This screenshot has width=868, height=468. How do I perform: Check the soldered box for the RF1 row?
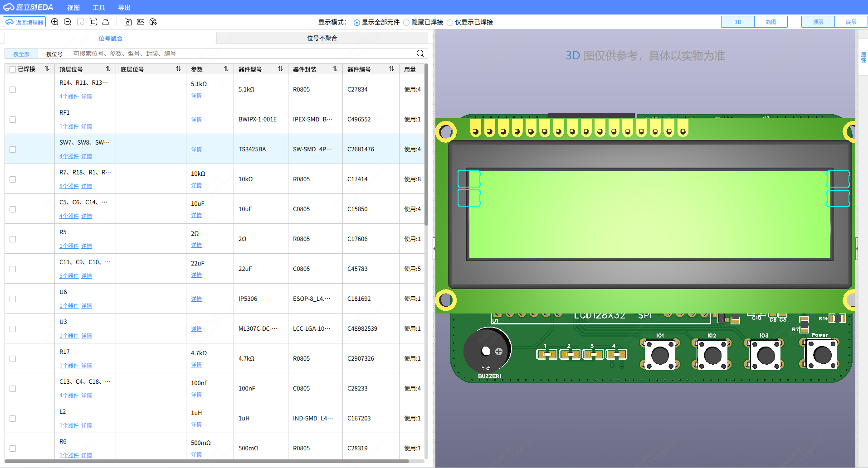pyautogui.click(x=13, y=120)
